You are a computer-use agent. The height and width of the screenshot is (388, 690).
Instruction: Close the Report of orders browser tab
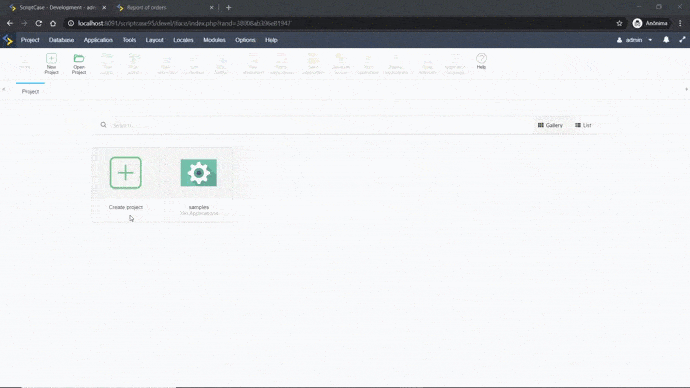(x=211, y=7)
